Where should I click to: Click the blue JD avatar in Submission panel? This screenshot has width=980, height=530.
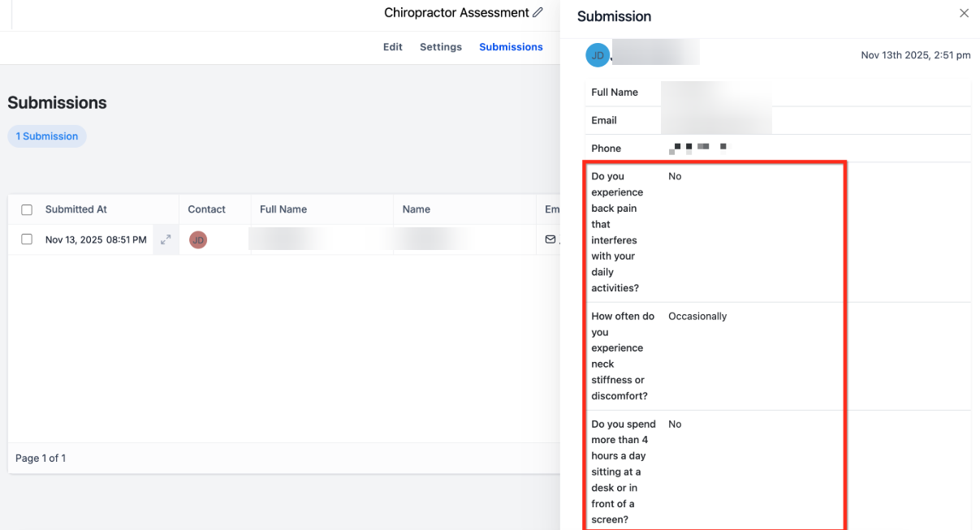[598, 55]
